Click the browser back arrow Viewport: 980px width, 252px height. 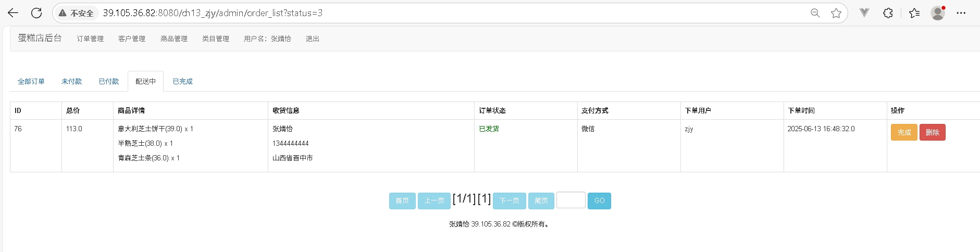point(13,13)
